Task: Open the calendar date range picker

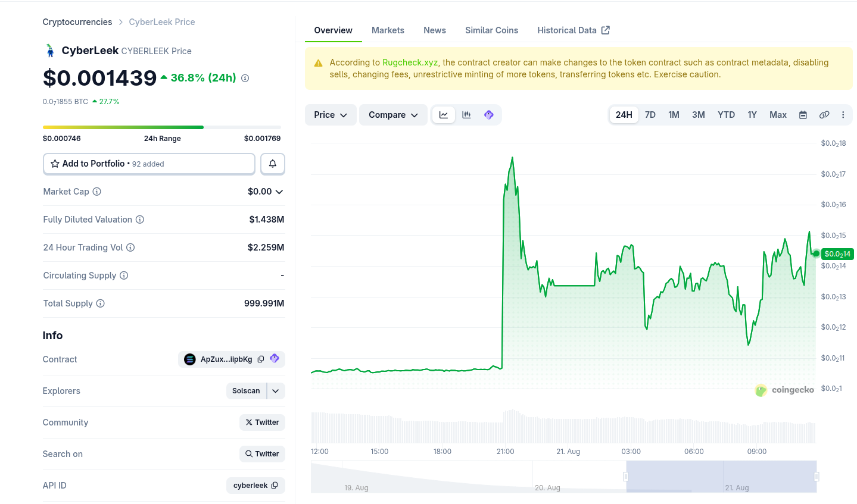Action: pos(803,115)
